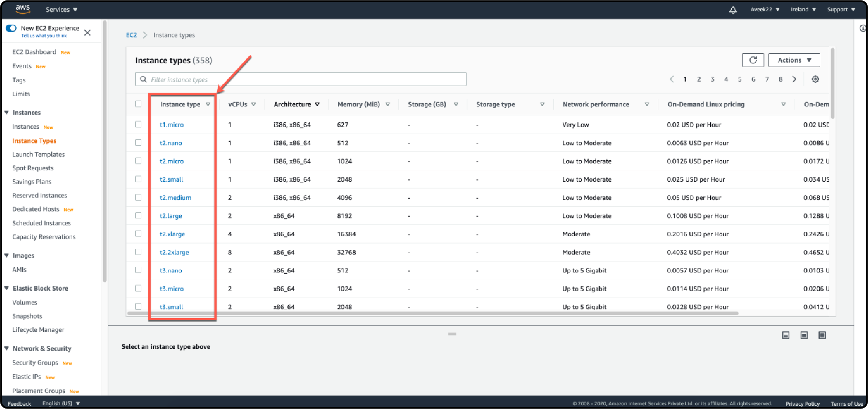Click the Feedback link in footer

[19, 404]
